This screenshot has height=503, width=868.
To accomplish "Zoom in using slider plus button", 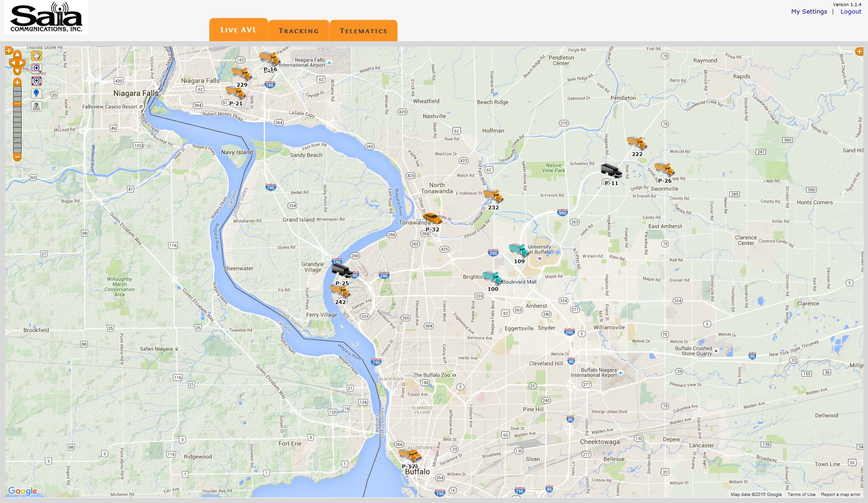I will point(17,82).
